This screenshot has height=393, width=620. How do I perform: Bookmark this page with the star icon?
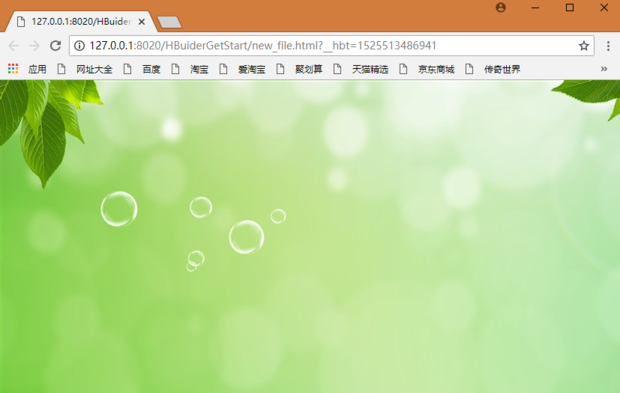[584, 46]
